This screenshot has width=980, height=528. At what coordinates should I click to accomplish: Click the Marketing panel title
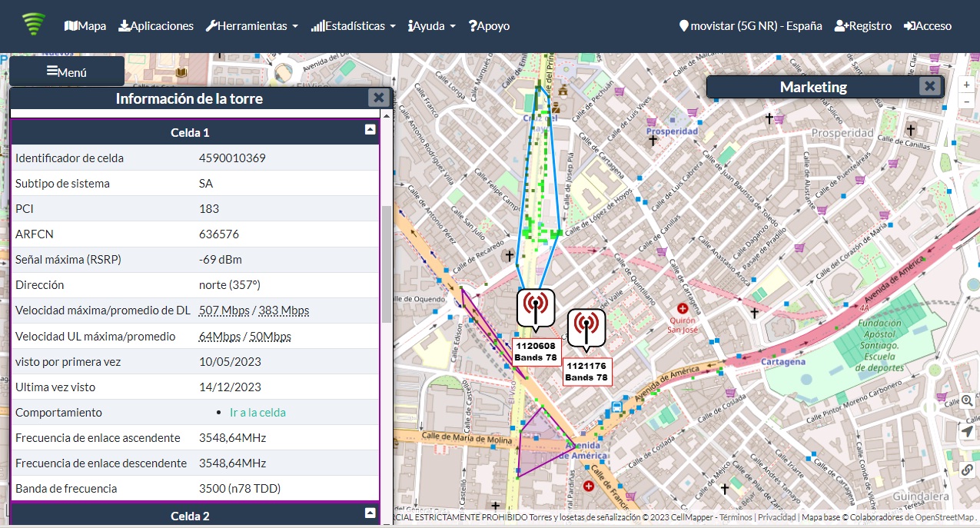coord(813,87)
